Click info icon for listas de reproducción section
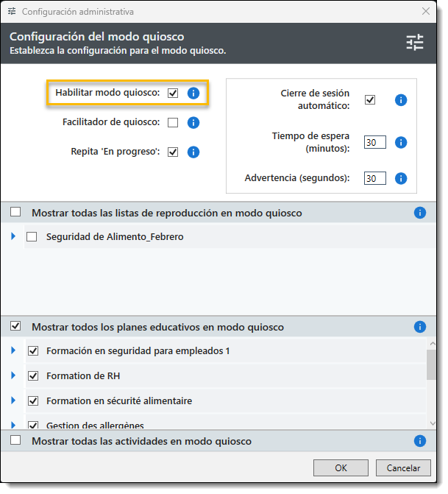Screen dimensions: 448x494 (x=420, y=213)
